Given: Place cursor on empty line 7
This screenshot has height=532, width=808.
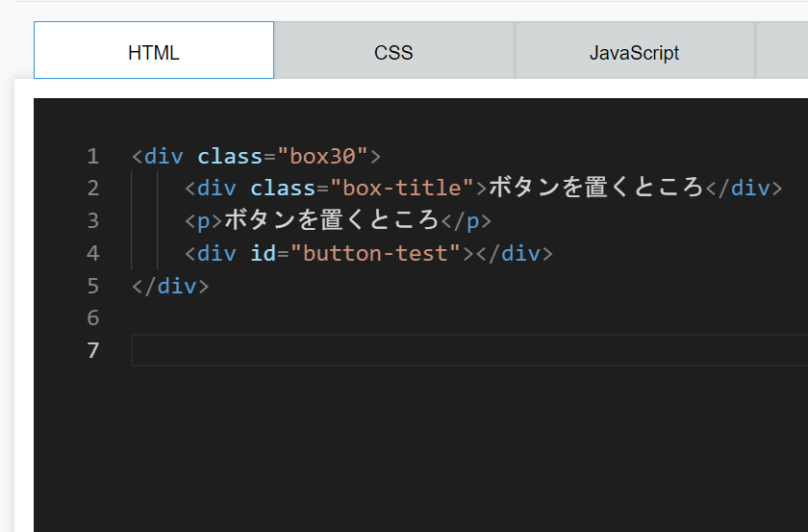Looking at the screenshot, I should pyautogui.click(x=469, y=350).
